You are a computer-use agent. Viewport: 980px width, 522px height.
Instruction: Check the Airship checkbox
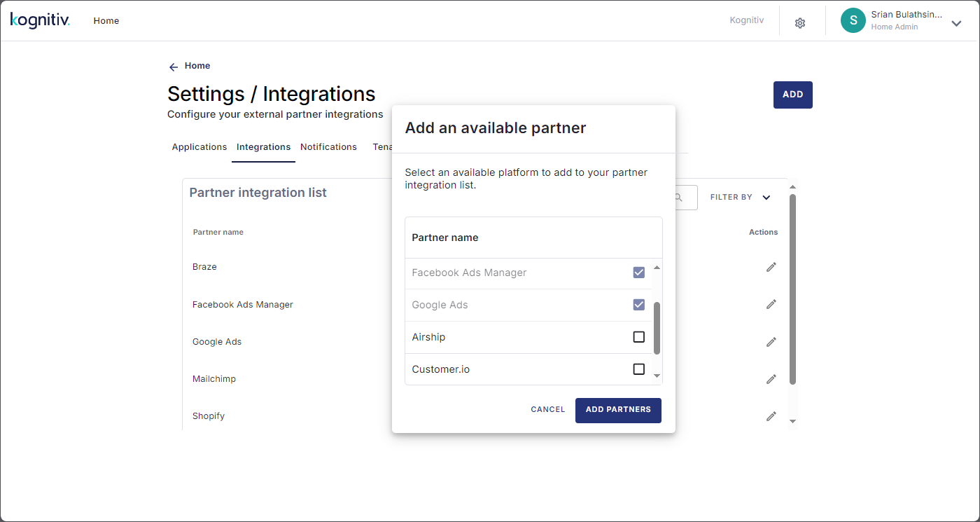coord(638,337)
